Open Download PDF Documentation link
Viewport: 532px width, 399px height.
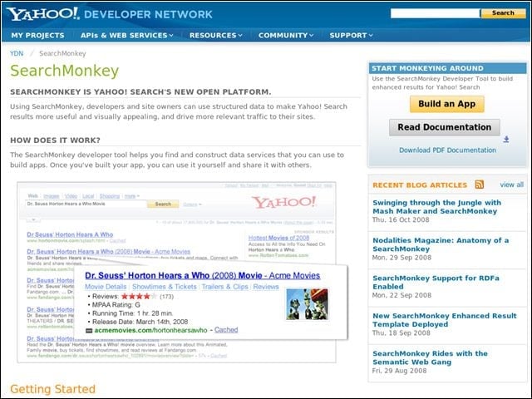tap(447, 150)
